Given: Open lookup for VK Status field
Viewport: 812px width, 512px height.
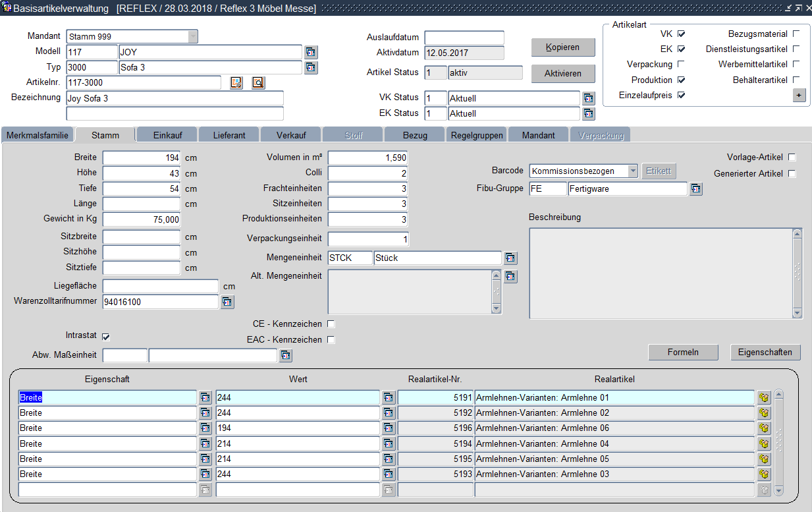Looking at the screenshot, I should click(x=588, y=98).
